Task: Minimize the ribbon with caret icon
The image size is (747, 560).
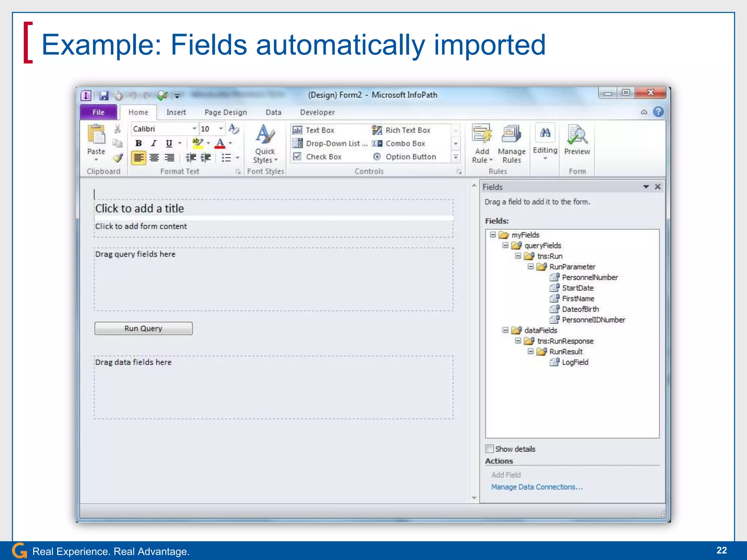Action: (x=644, y=112)
